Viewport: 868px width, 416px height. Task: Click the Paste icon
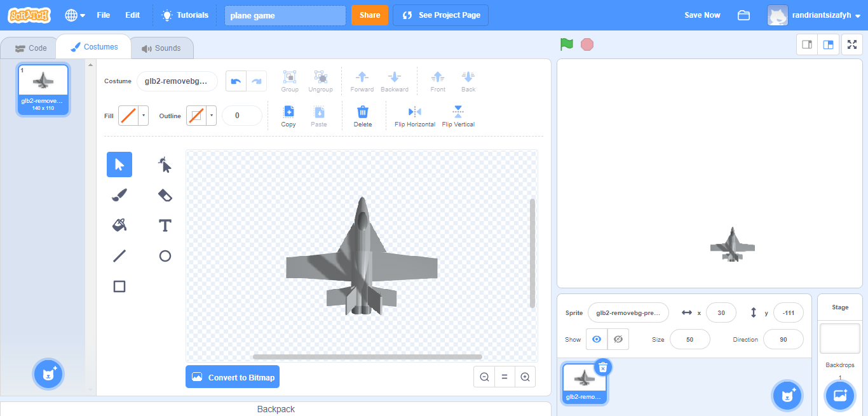[x=319, y=116]
